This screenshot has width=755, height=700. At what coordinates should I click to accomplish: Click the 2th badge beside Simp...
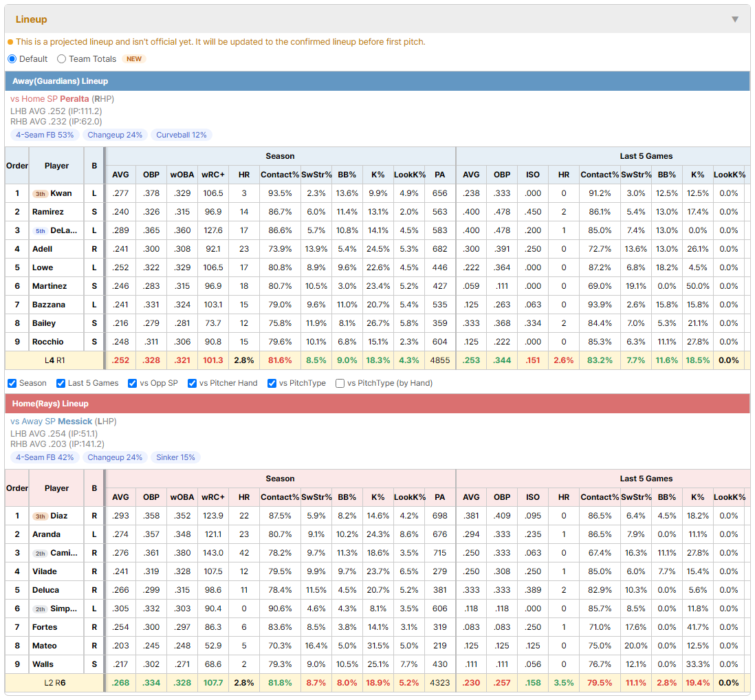tap(40, 609)
